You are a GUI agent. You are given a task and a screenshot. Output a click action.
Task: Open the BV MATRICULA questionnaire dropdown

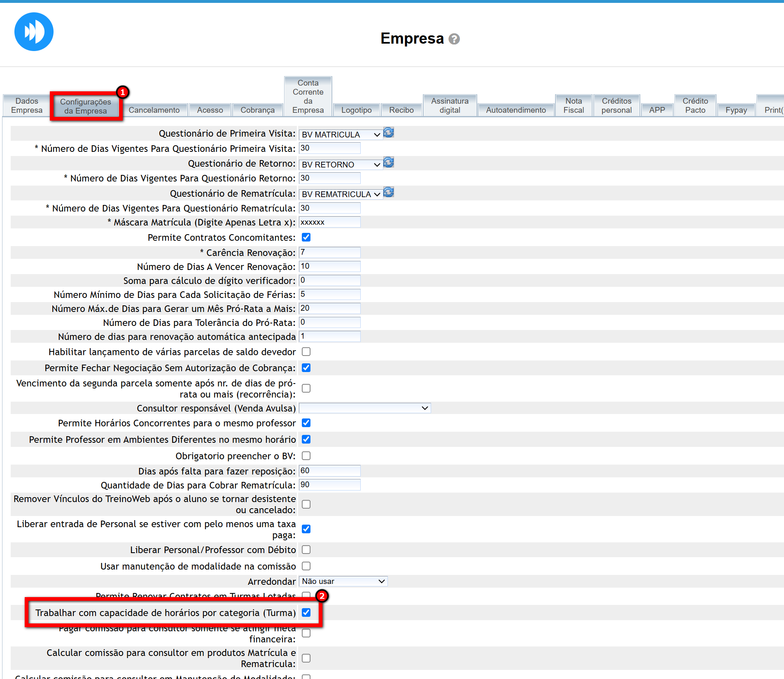[340, 135]
